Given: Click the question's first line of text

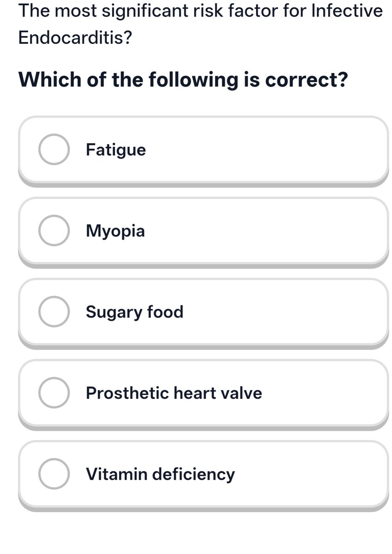Looking at the screenshot, I should 201,10.
